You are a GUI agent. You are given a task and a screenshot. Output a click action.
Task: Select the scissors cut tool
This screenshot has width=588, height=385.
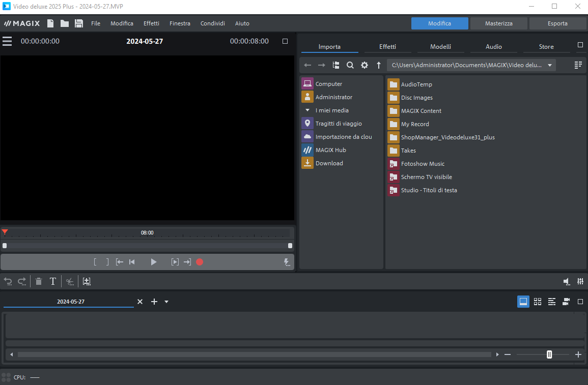pyautogui.click(x=70, y=281)
